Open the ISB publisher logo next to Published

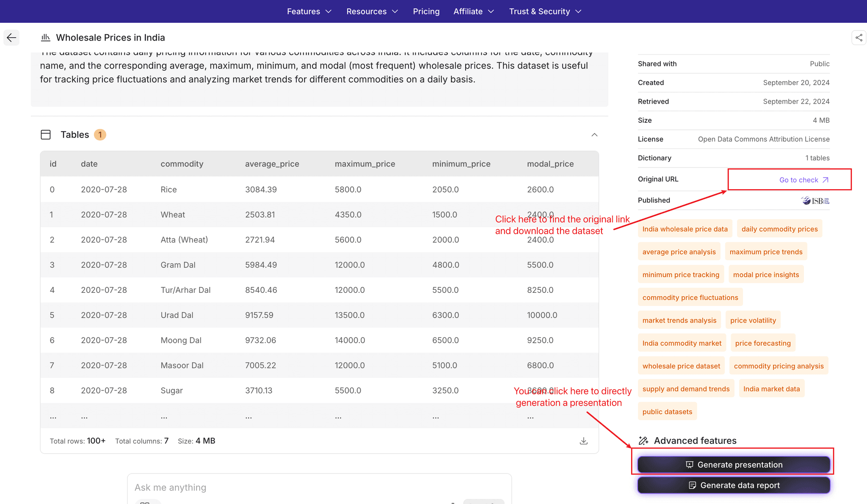point(814,200)
